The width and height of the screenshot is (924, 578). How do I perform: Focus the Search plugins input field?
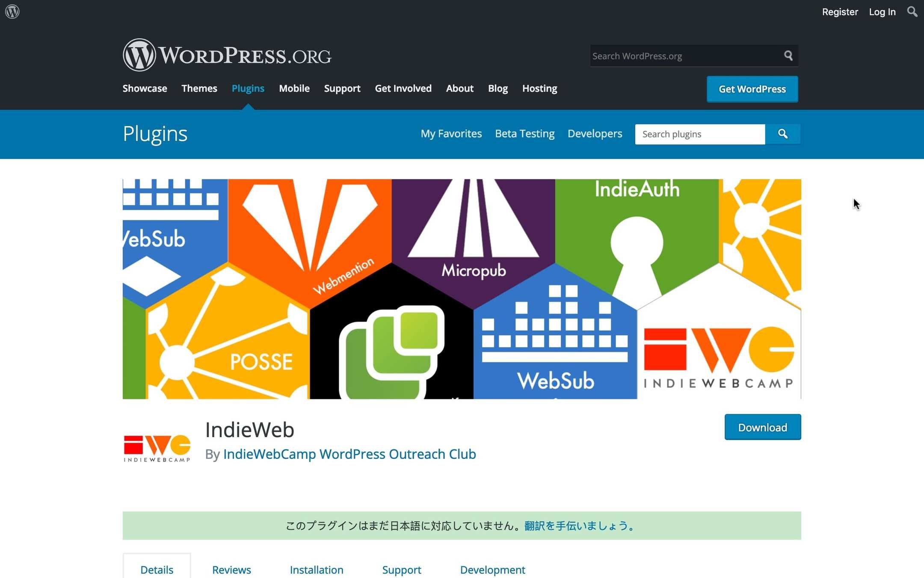699,134
